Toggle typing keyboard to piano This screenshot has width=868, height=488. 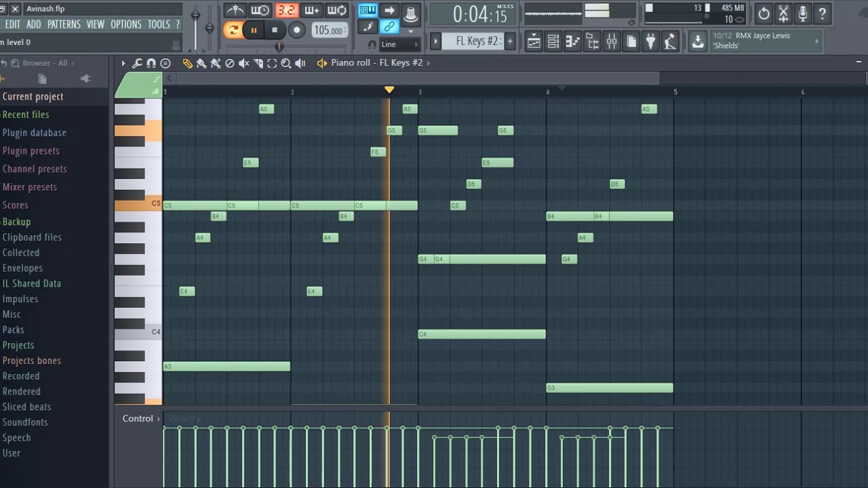pyautogui.click(x=368, y=10)
